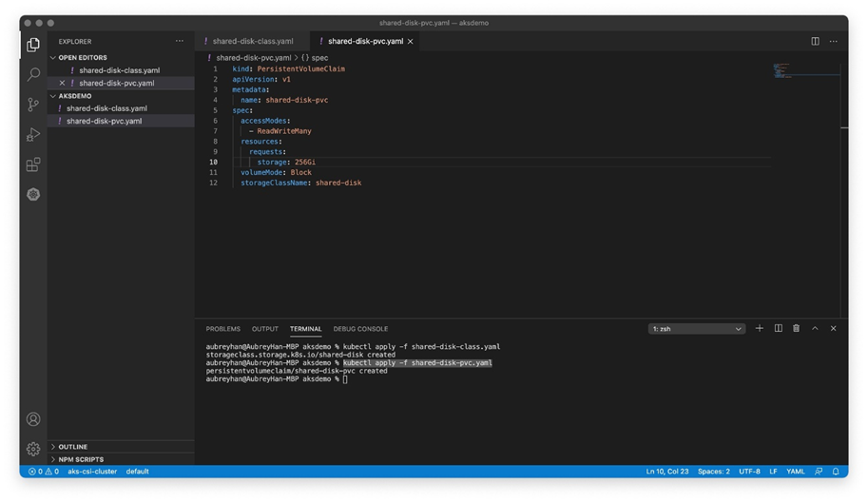Viewport: 868px width, 502px height.
Task: Click Spaces: 2 indentation setting
Action: [714, 472]
